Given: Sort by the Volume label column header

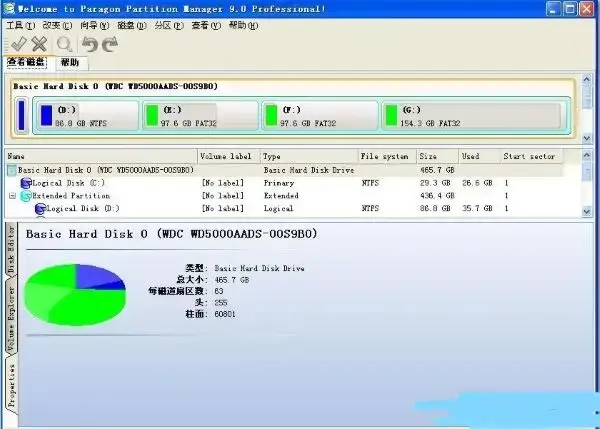Looking at the screenshot, I should point(229,156).
